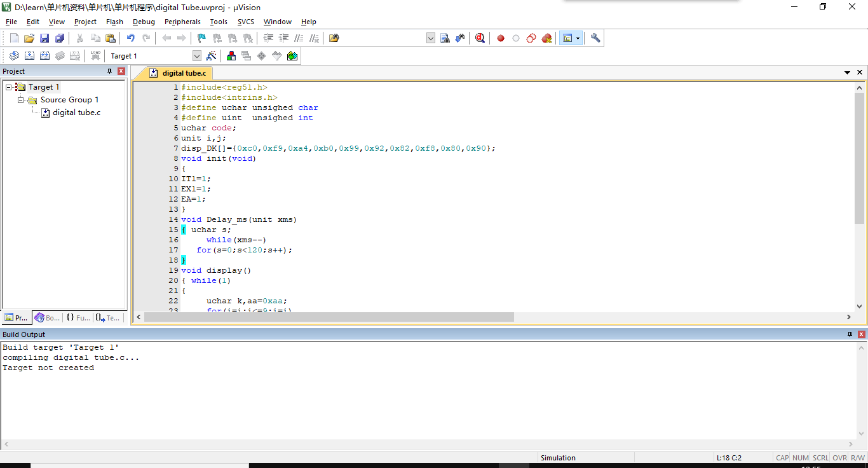Unindent the selected lines
This screenshot has width=868, height=468.
click(284, 38)
